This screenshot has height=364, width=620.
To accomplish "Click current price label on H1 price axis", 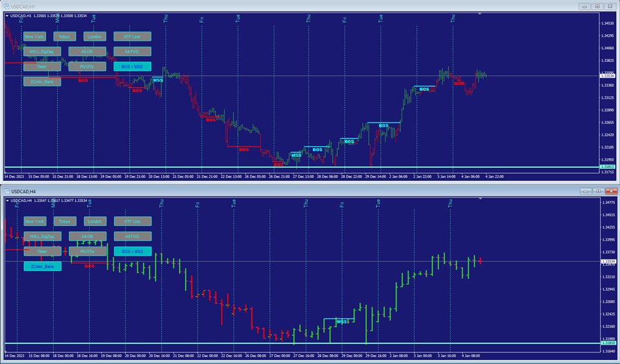I will (607, 76).
